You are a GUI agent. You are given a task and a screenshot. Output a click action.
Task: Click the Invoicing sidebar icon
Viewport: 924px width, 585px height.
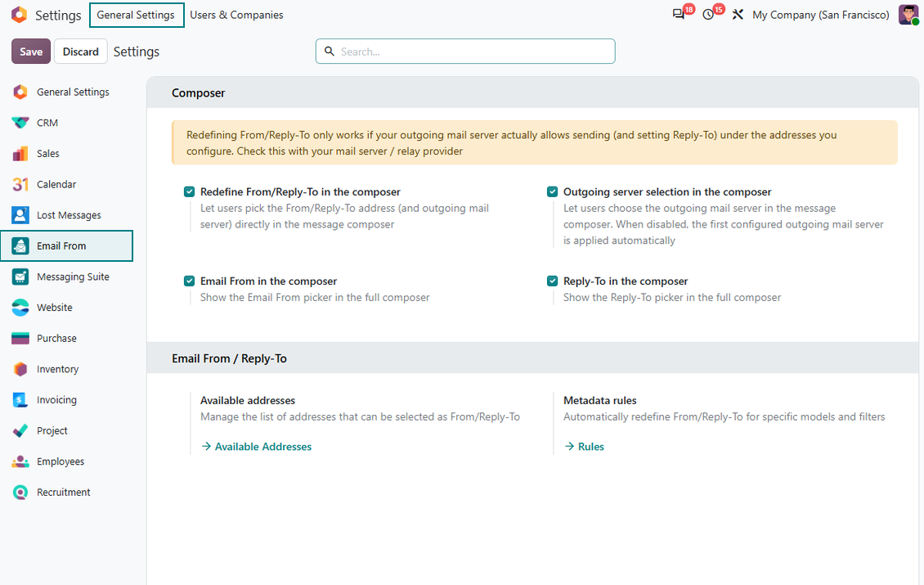click(20, 400)
